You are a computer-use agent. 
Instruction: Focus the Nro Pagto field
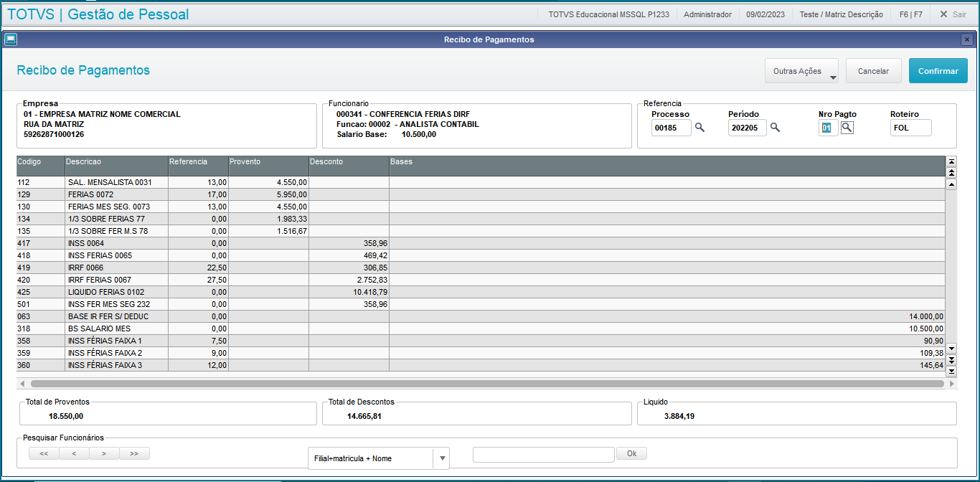(828, 128)
